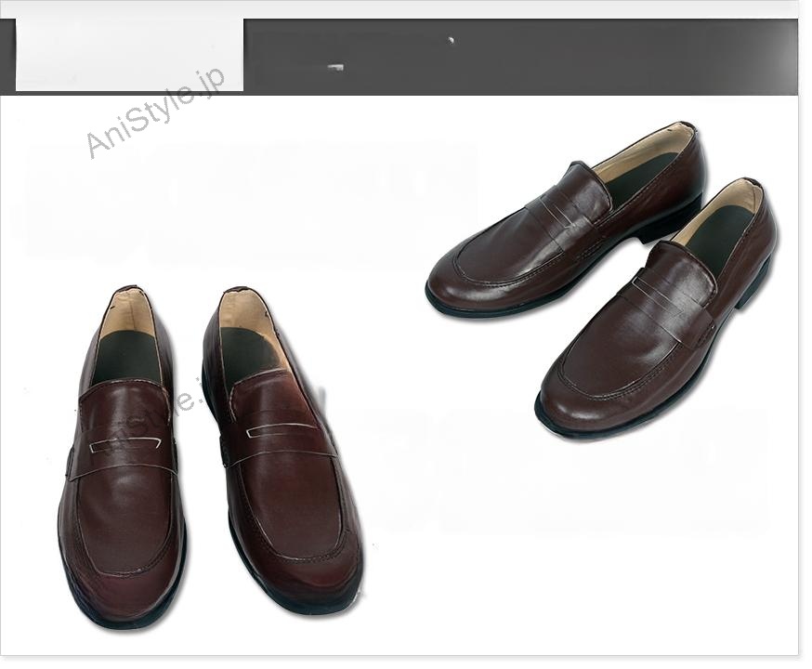This screenshot has width=812, height=669.
Task: Click penny slot on left front-view loafer
Action: 125,443
